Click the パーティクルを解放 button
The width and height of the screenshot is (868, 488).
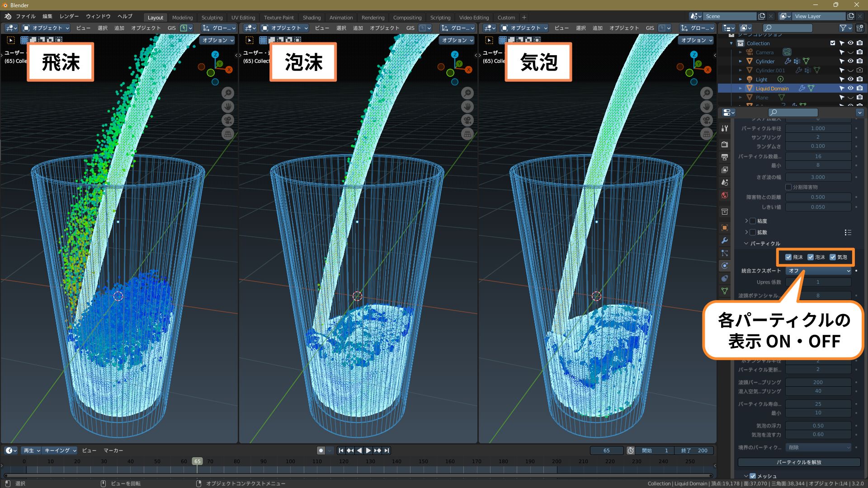799,462
